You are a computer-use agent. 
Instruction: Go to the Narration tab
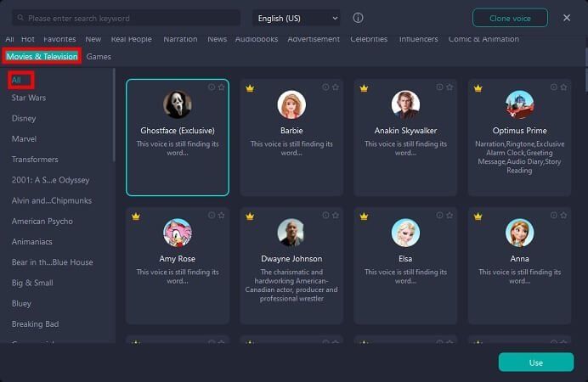click(x=180, y=39)
